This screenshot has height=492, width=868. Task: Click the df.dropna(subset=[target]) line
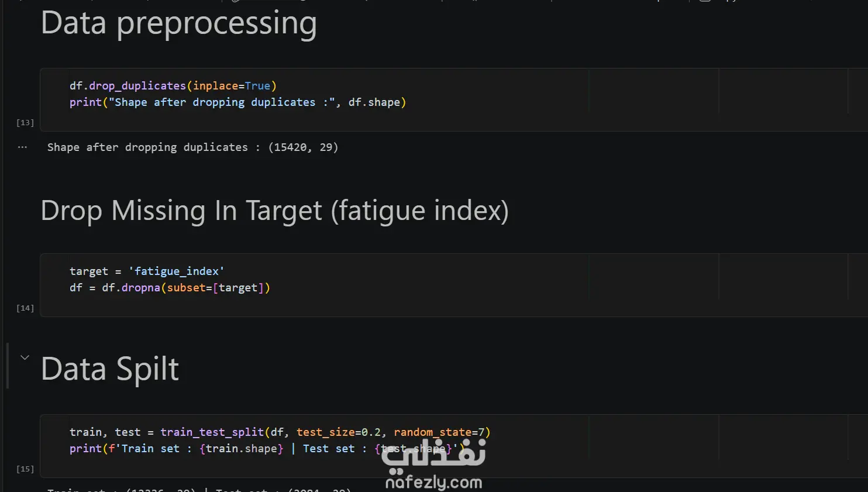pyautogui.click(x=170, y=288)
